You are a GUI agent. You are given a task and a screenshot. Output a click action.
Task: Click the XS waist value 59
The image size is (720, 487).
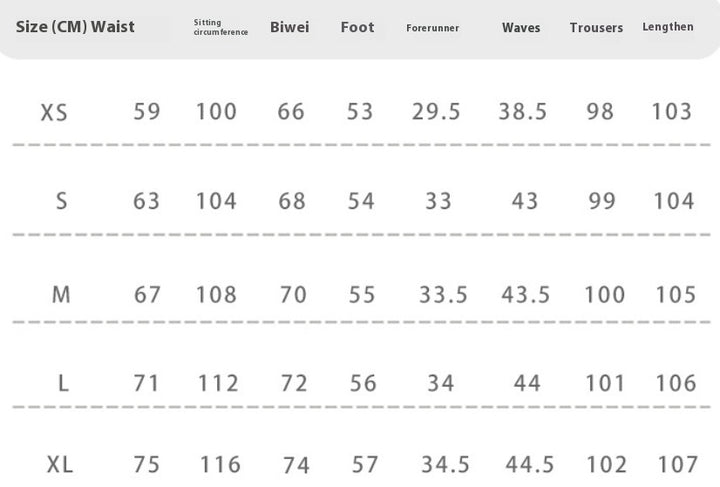pyautogui.click(x=147, y=112)
